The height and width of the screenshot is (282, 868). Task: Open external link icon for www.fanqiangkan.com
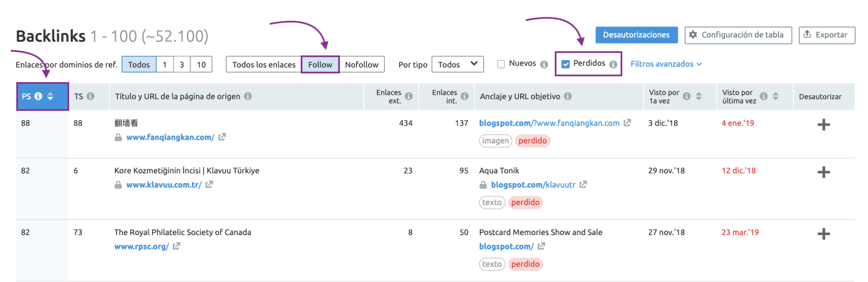[222, 137]
